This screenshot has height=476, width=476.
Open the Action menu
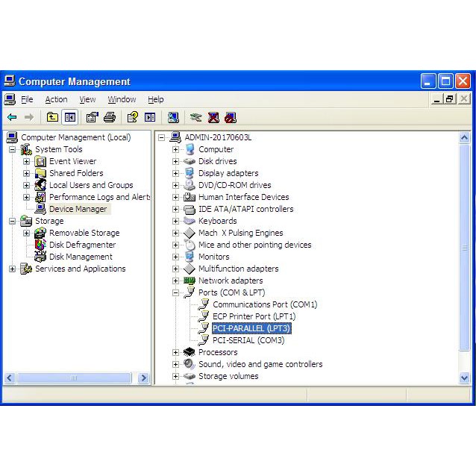[x=56, y=99]
